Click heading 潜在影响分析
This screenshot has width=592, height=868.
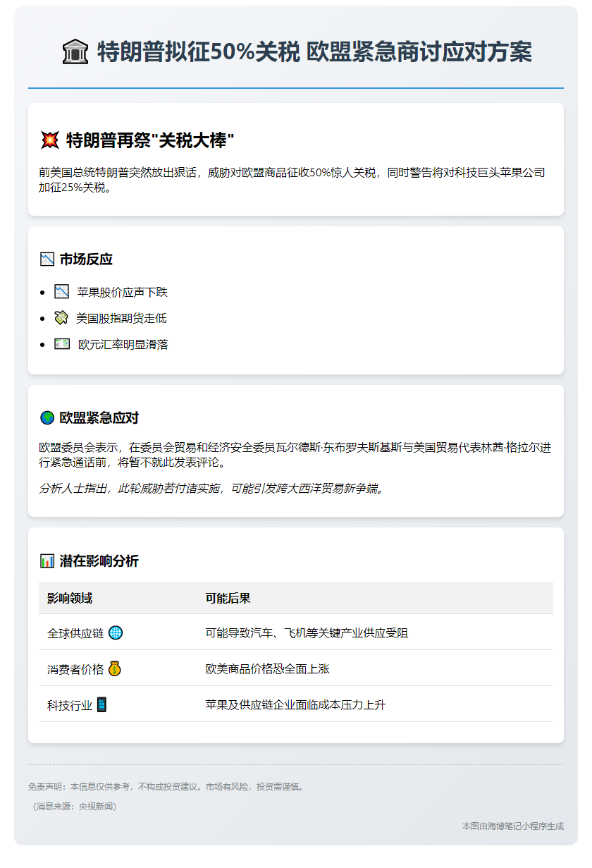pos(99,561)
